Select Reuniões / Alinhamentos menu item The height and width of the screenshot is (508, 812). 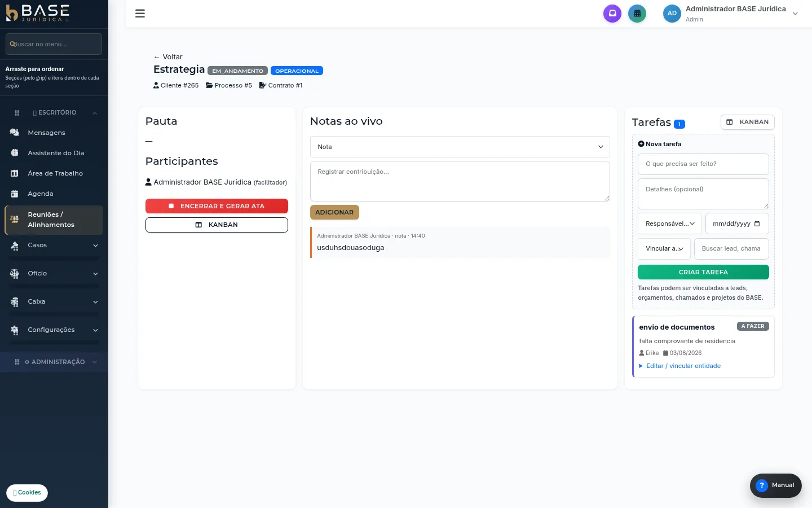pyautogui.click(x=54, y=220)
